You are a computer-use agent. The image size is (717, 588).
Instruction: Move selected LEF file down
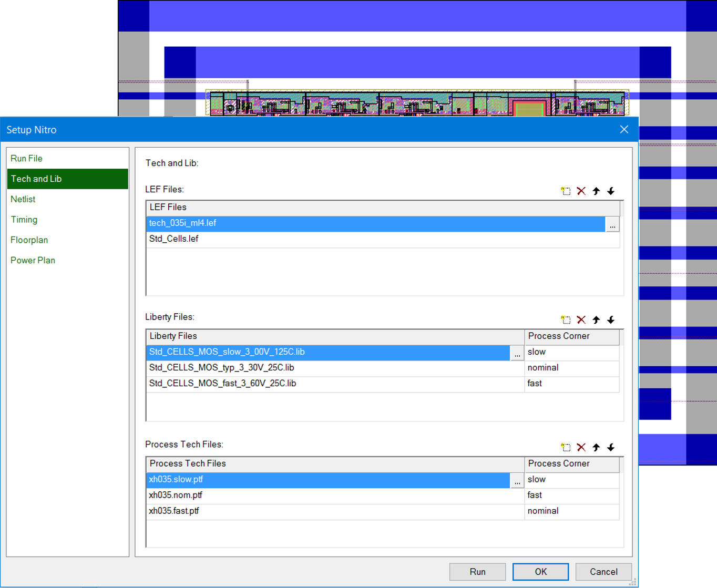click(x=611, y=191)
